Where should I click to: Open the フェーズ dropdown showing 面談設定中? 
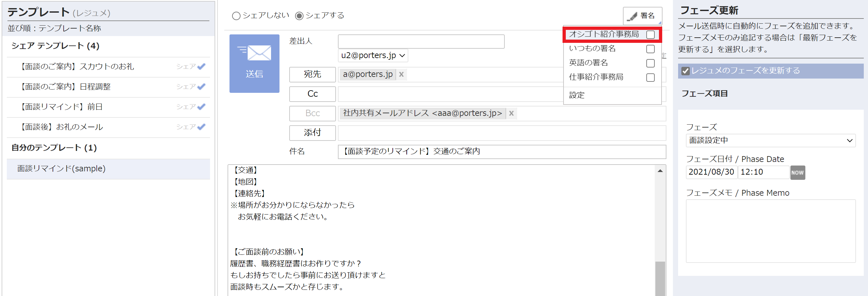771,140
